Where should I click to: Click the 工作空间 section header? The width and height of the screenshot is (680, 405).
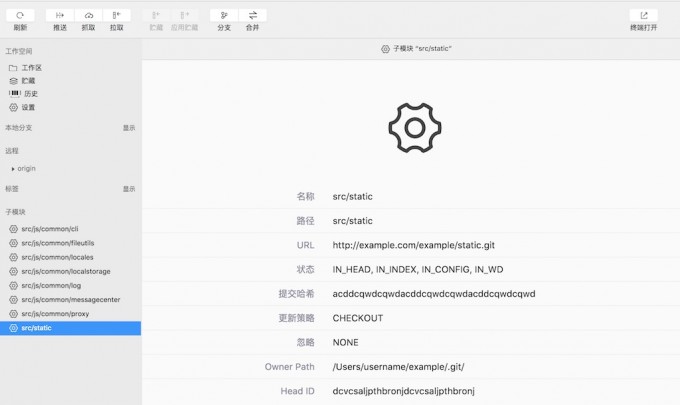point(19,51)
